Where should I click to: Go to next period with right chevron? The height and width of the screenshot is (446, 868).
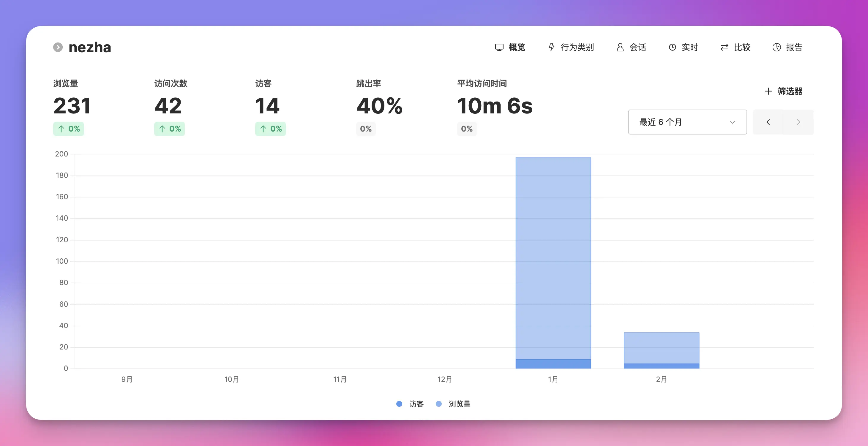(x=798, y=122)
